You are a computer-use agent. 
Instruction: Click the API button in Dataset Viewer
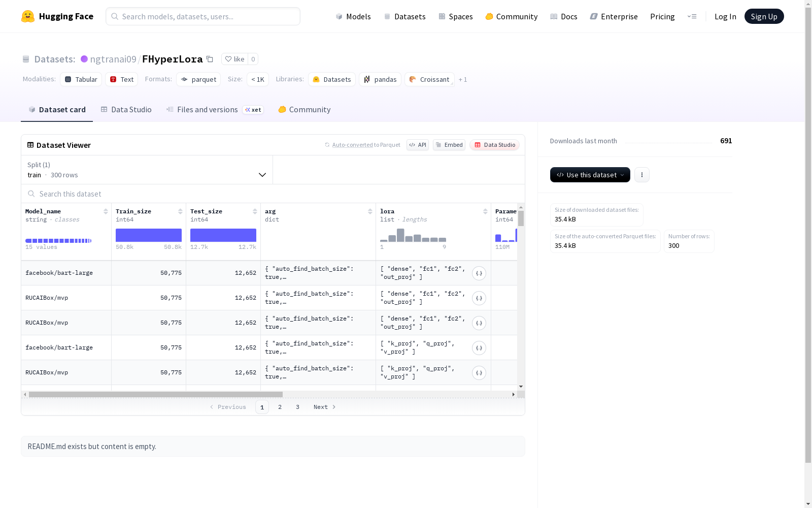point(418,145)
